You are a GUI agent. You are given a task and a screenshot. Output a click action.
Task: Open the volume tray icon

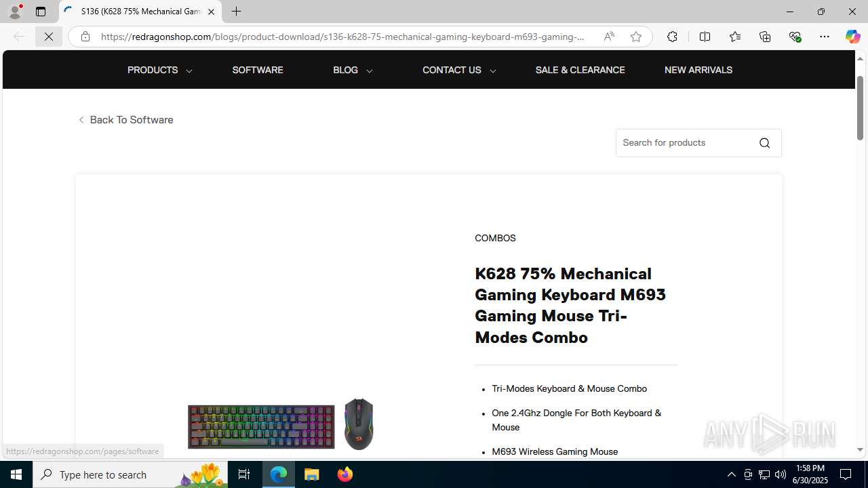point(781,474)
